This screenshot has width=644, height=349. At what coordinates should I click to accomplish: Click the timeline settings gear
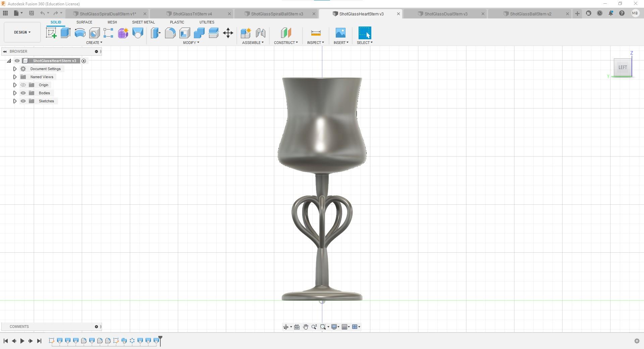tap(637, 341)
